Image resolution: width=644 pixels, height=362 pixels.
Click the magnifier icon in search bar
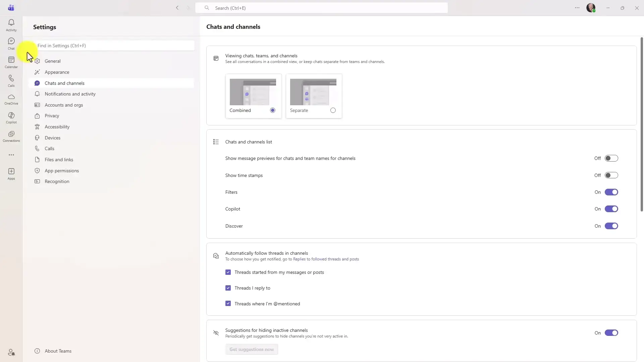click(207, 8)
